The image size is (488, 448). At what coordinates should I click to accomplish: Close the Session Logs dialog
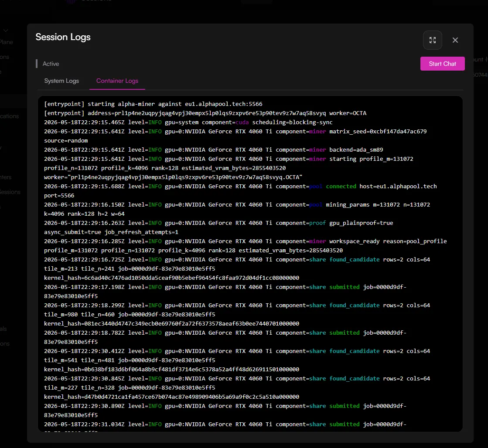click(x=455, y=40)
